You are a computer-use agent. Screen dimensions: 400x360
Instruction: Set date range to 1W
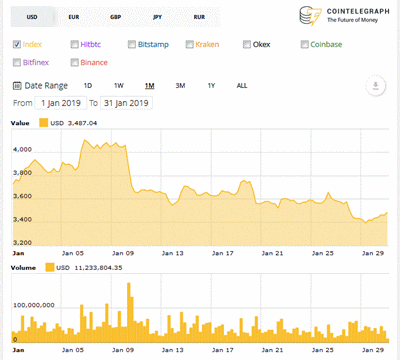coord(119,86)
